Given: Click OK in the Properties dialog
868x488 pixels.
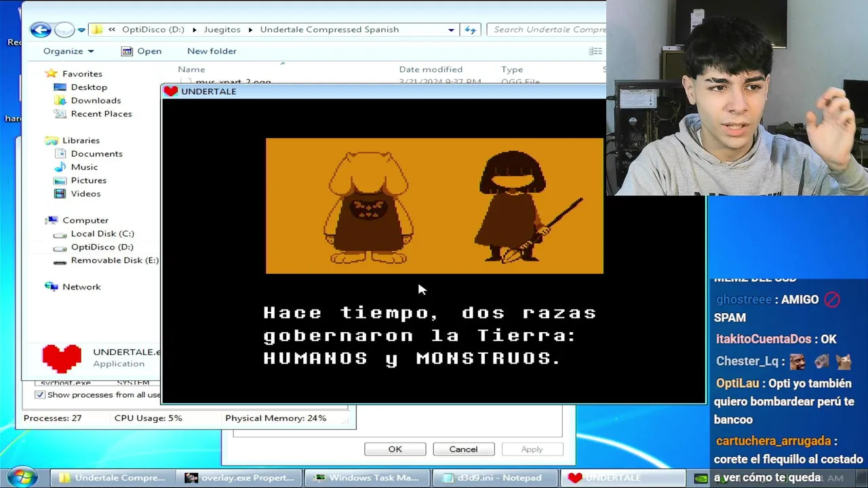Looking at the screenshot, I should tap(395, 449).
